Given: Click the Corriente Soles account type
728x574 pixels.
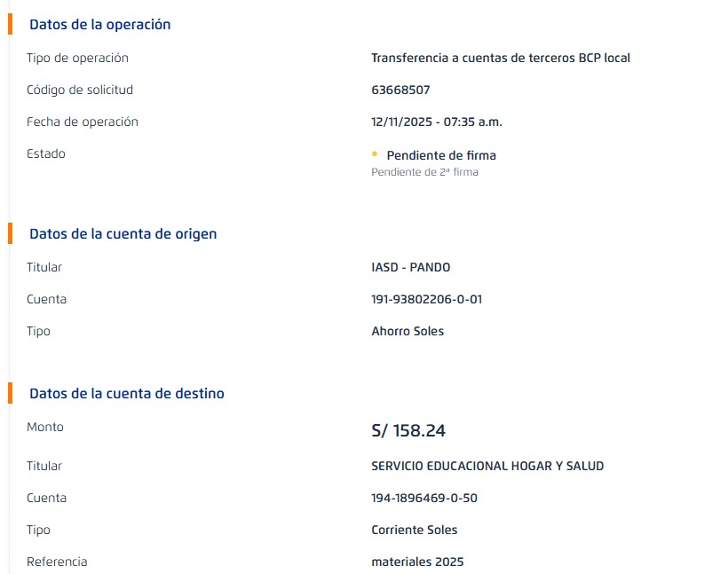Looking at the screenshot, I should tap(415, 530).
